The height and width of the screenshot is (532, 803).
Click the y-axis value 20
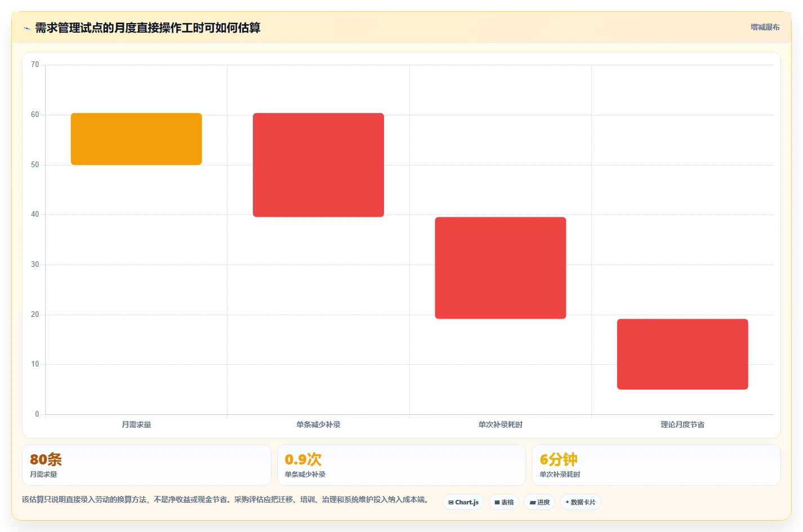coord(35,315)
